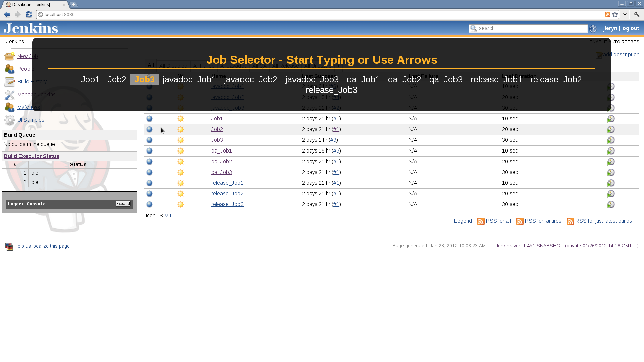Bookmark page with the star icon
The height and width of the screenshot is (362, 644).
(615, 14)
